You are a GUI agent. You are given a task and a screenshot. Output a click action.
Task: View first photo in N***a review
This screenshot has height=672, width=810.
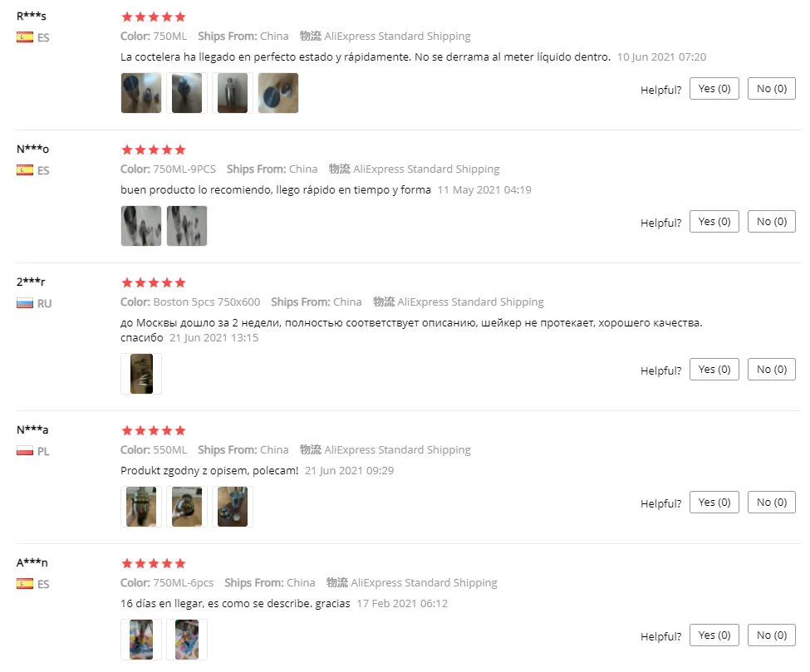pyautogui.click(x=141, y=507)
